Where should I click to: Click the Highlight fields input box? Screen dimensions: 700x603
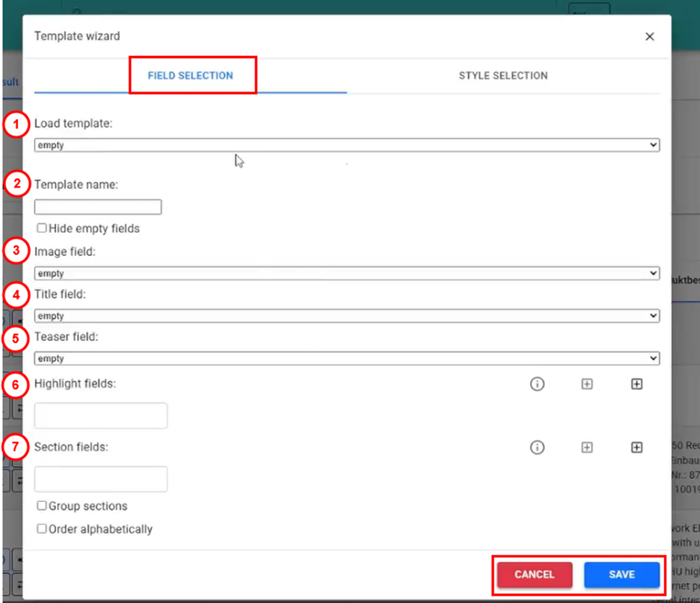101,415
